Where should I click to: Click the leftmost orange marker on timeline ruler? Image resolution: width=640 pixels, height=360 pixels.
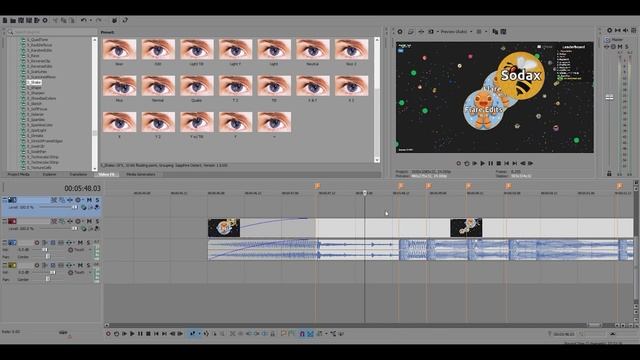pyautogui.click(x=317, y=186)
